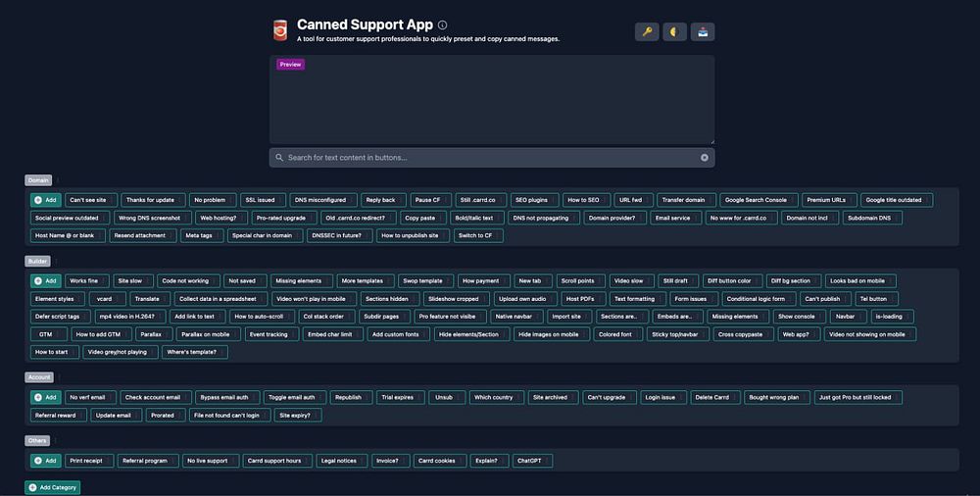The height and width of the screenshot is (496, 980).
Task: Select 'Social preview outdated' message
Action: [x=70, y=218]
